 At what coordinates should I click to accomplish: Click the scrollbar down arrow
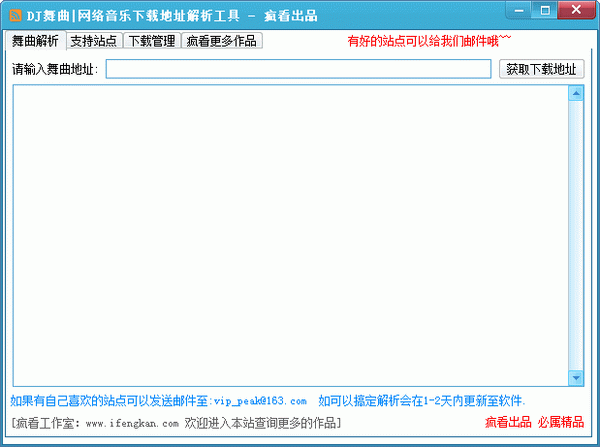[576, 378]
